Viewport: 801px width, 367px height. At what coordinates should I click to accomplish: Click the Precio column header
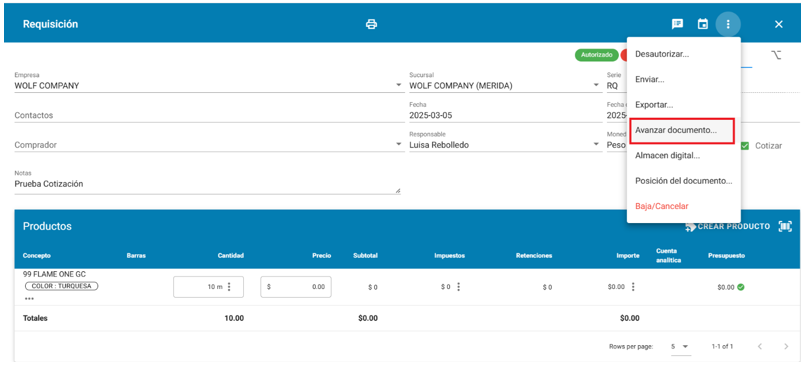[x=322, y=256]
